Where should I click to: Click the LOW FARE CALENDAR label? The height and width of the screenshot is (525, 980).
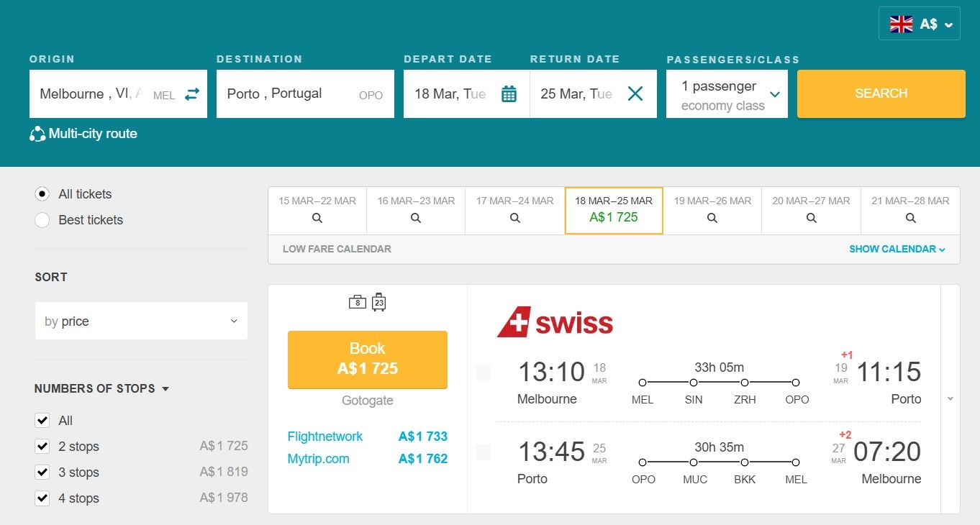337,249
